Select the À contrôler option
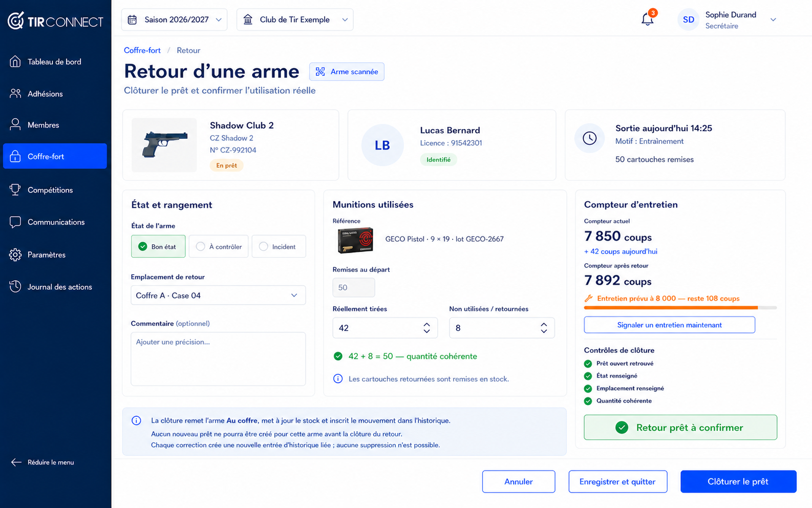Viewport: 812px width, 508px height. [x=219, y=246]
